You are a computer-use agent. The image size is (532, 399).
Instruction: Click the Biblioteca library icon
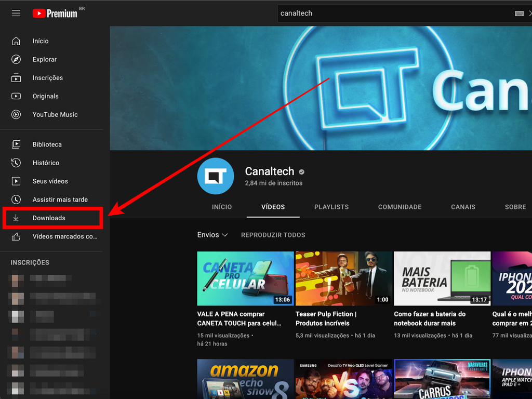pos(16,144)
